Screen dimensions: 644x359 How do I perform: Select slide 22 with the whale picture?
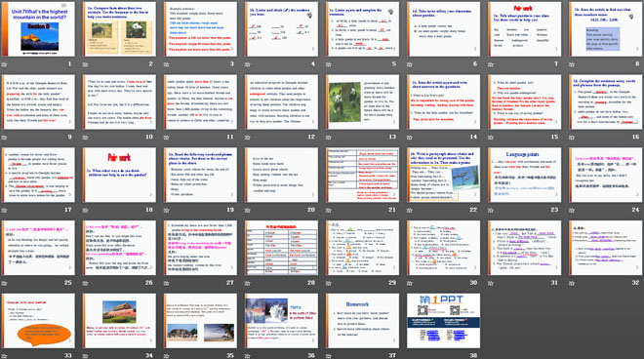(x=444, y=175)
